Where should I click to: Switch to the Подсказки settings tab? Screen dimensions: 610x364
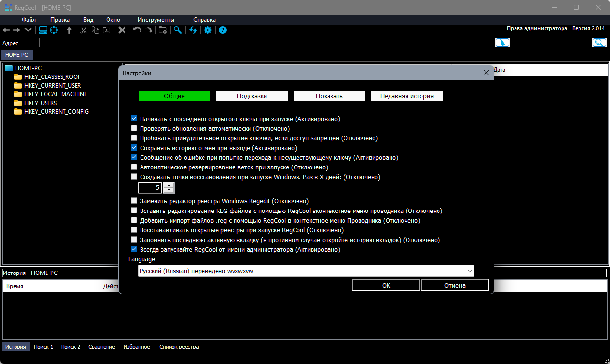[252, 96]
